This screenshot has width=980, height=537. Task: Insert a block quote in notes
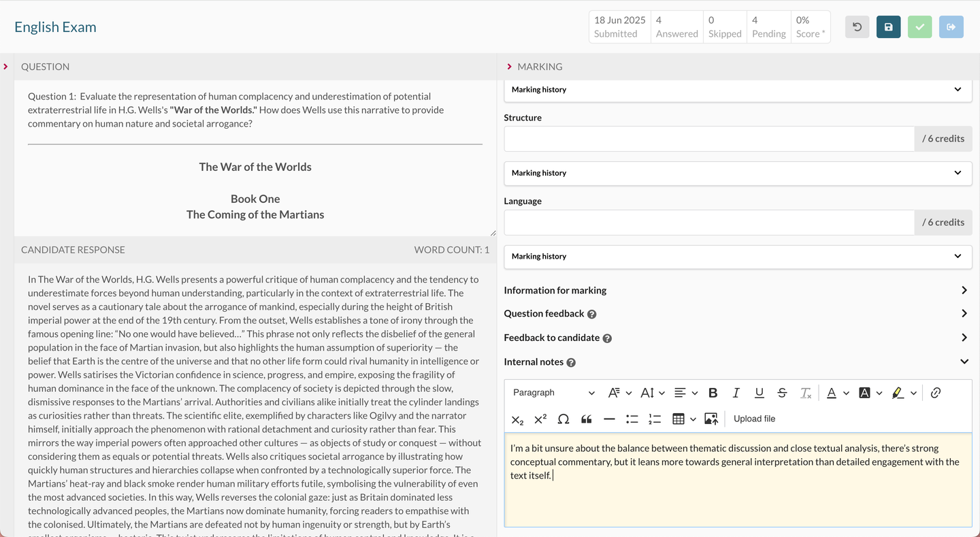click(586, 419)
